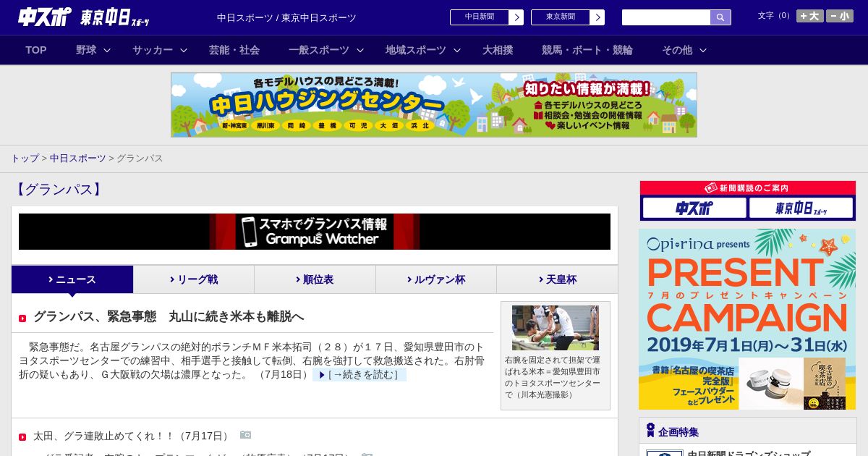Image resolution: width=868 pixels, height=456 pixels.
Task: Switch to the ルヴァン杯 tab
Action: coord(436,279)
